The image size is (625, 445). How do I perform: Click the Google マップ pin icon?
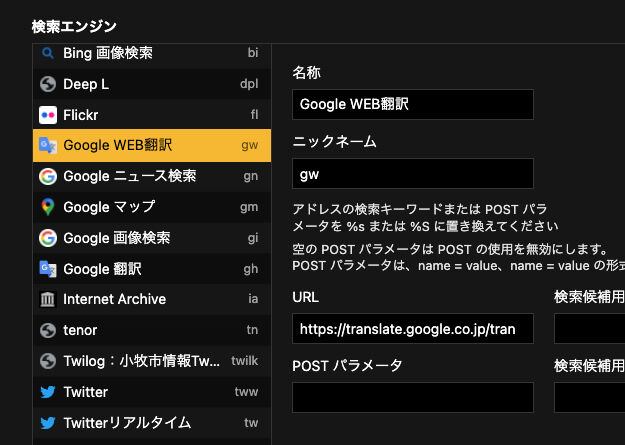pyautogui.click(x=48, y=207)
